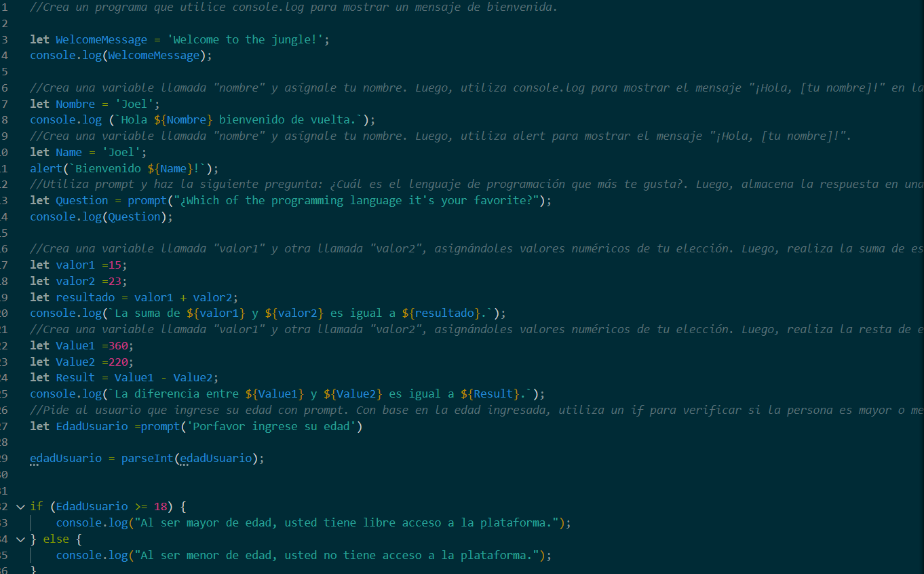Click the 'Welcome to the jungle!' string

[x=245, y=39]
